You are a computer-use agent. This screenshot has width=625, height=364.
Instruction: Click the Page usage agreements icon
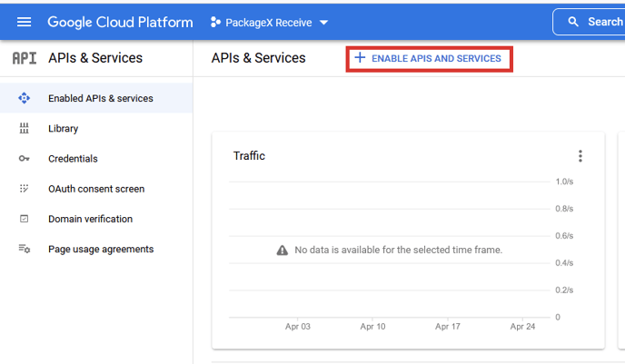click(x=25, y=249)
